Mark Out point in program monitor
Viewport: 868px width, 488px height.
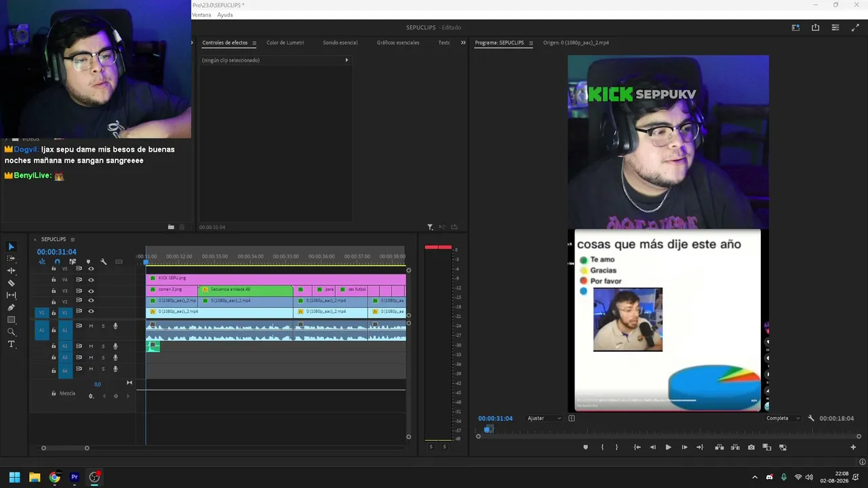coord(616,447)
